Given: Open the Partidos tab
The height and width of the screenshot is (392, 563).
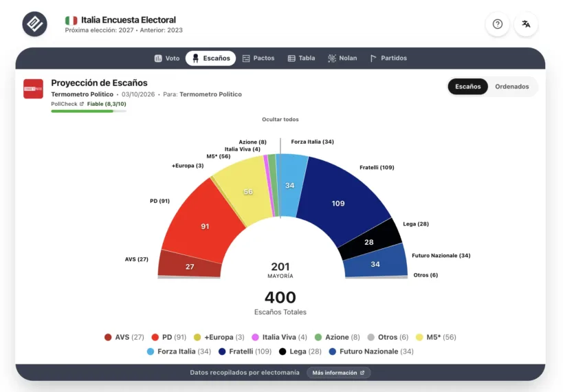Looking at the screenshot, I should coord(388,58).
